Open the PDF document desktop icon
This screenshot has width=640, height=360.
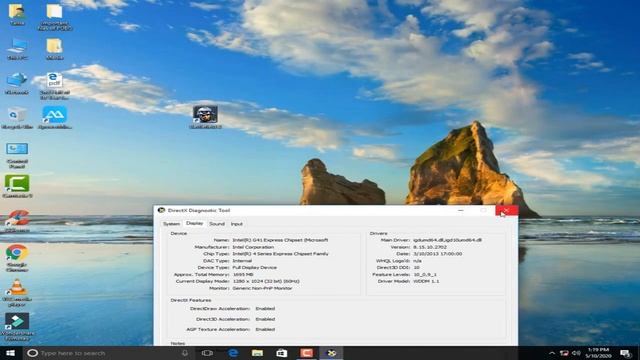(x=54, y=86)
